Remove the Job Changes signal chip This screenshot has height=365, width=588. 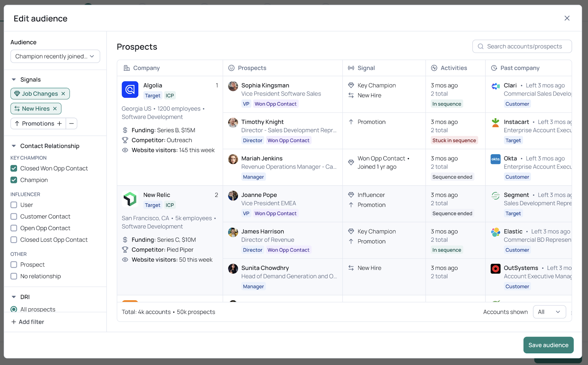pos(63,94)
